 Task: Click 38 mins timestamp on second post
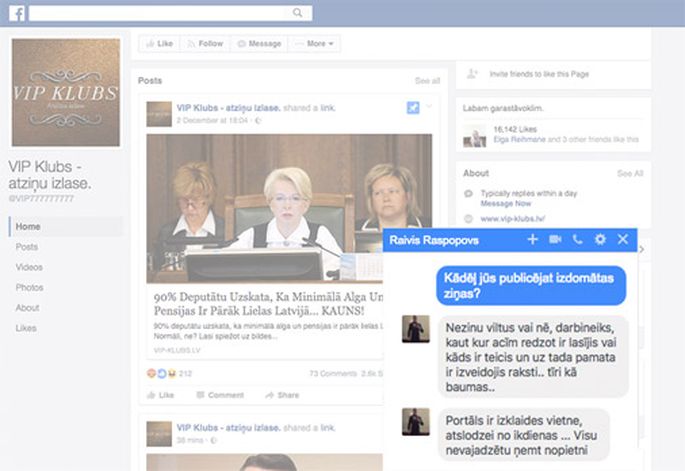189,440
